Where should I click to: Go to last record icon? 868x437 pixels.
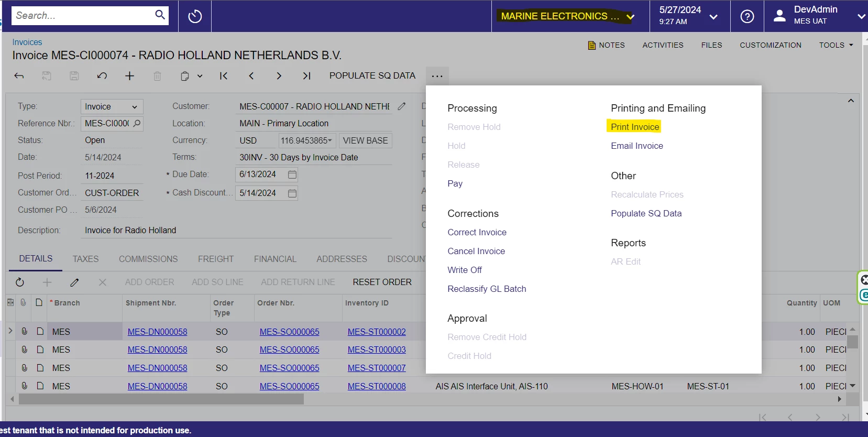tap(307, 76)
